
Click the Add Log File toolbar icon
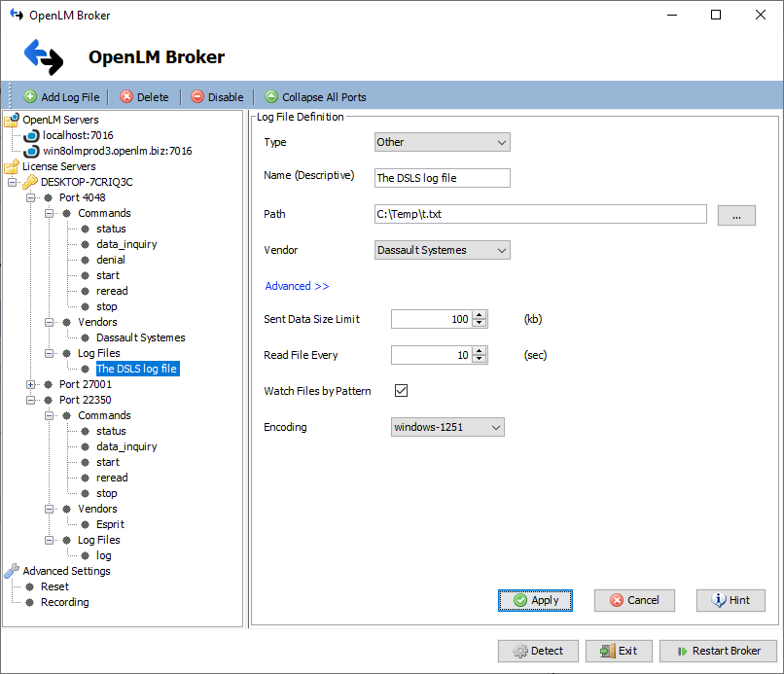tap(30, 97)
